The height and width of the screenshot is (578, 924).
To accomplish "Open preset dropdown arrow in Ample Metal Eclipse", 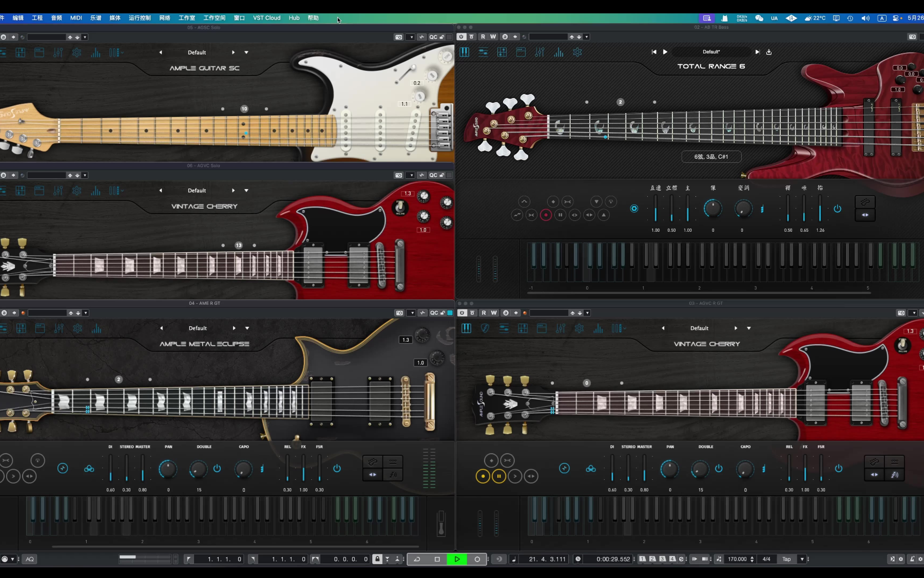I will pos(247,328).
